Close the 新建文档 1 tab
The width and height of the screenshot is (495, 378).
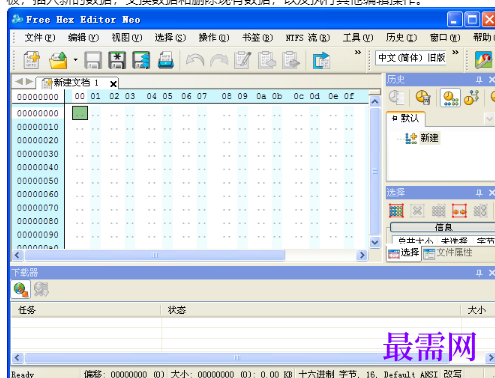pos(113,83)
